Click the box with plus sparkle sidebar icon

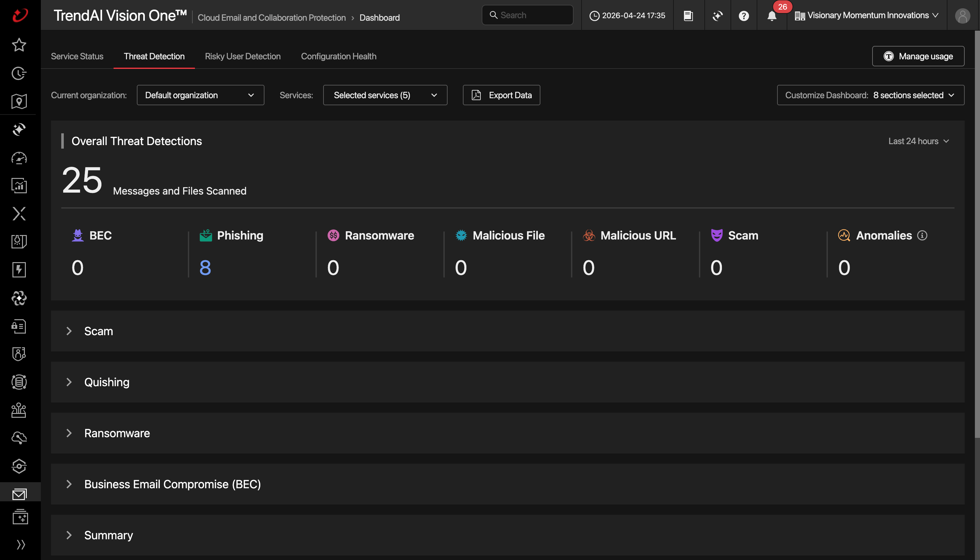[20, 517]
